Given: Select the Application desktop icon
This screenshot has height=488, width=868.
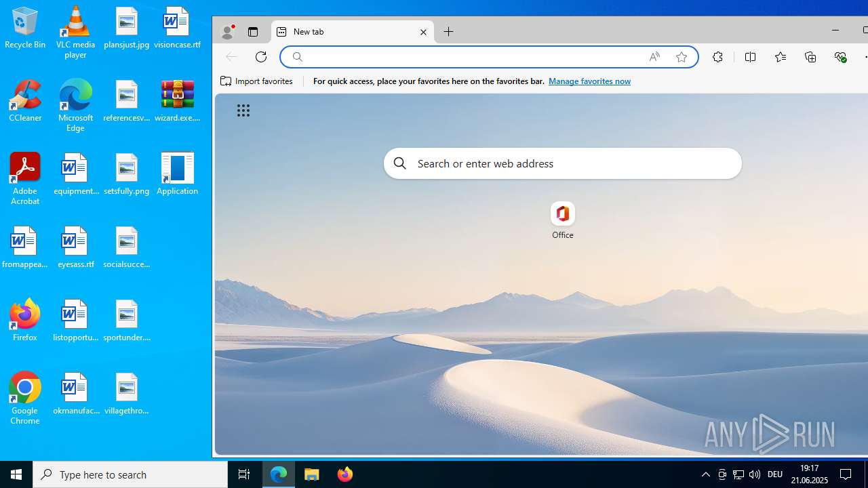Looking at the screenshot, I should click(177, 174).
